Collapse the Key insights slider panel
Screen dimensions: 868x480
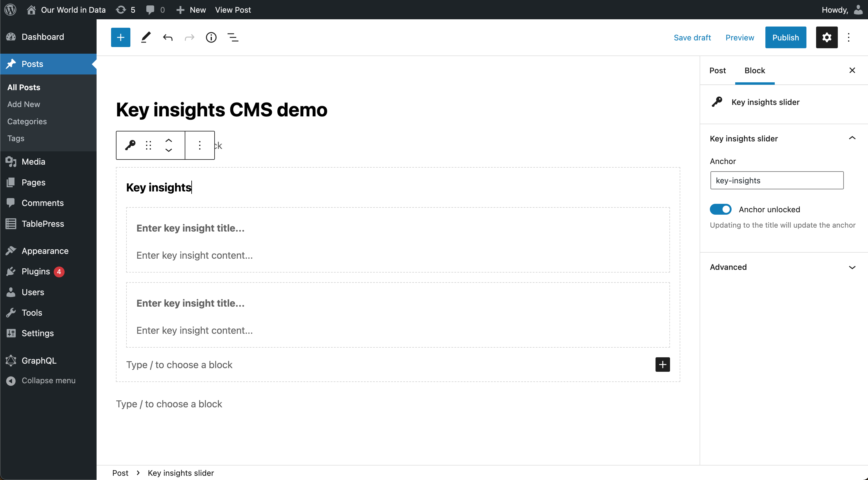(852, 138)
